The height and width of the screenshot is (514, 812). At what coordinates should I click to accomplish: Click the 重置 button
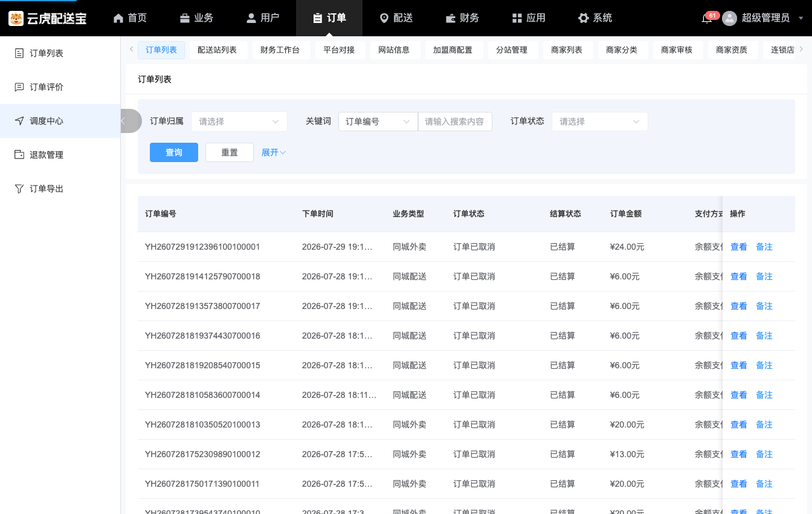coord(230,152)
